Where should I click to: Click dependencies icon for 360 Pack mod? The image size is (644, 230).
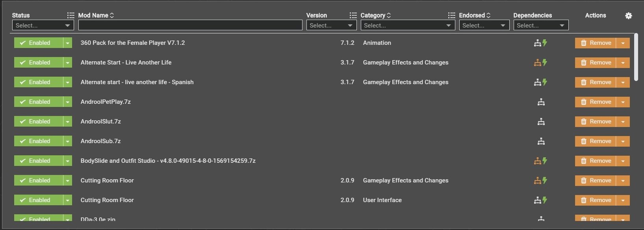[537, 43]
